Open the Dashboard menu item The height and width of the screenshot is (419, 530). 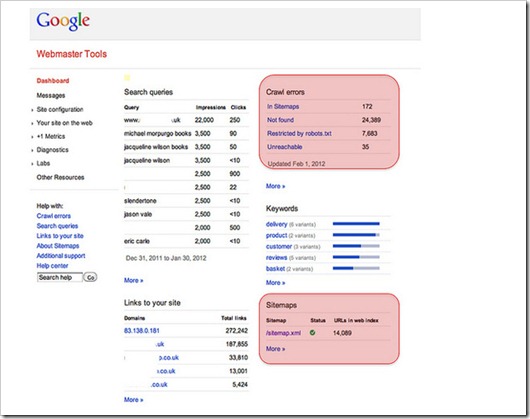(x=53, y=81)
